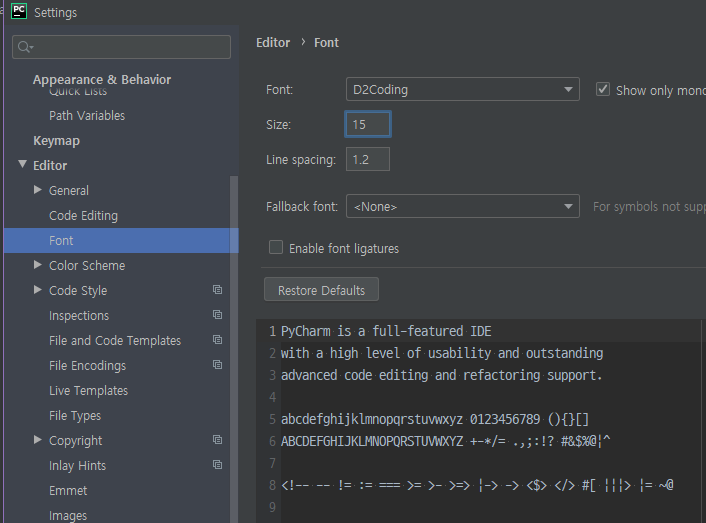Enable font ligatures checkbox
The width and height of the screenshot is (706, 523).
tap(276, 247)
